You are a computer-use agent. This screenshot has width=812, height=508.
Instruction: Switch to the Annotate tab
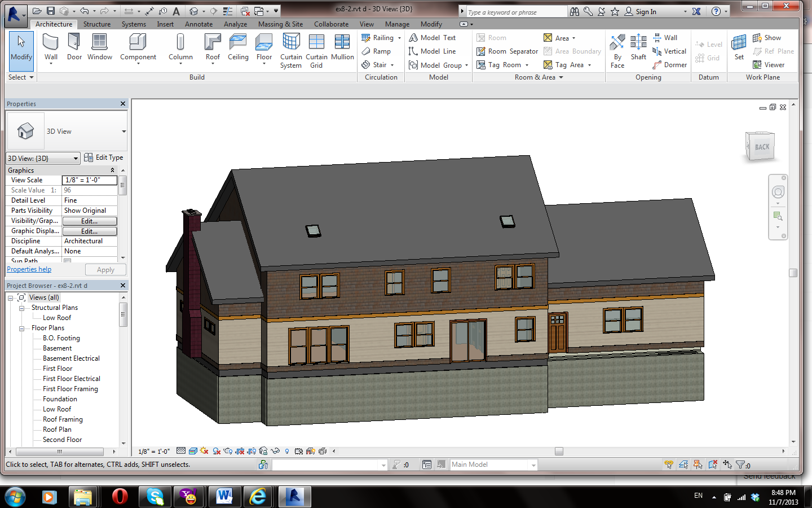point(198,24)
